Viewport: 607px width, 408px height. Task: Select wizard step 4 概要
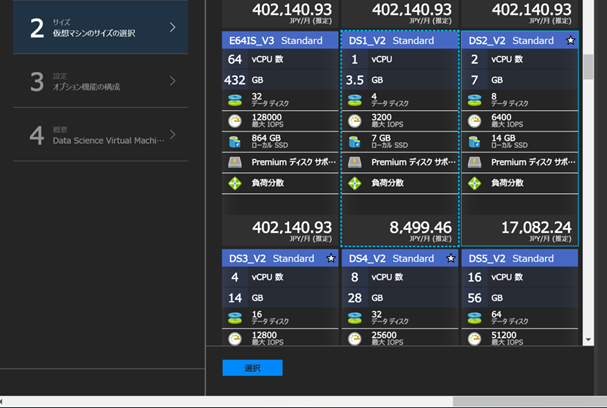tap(101, 135)
